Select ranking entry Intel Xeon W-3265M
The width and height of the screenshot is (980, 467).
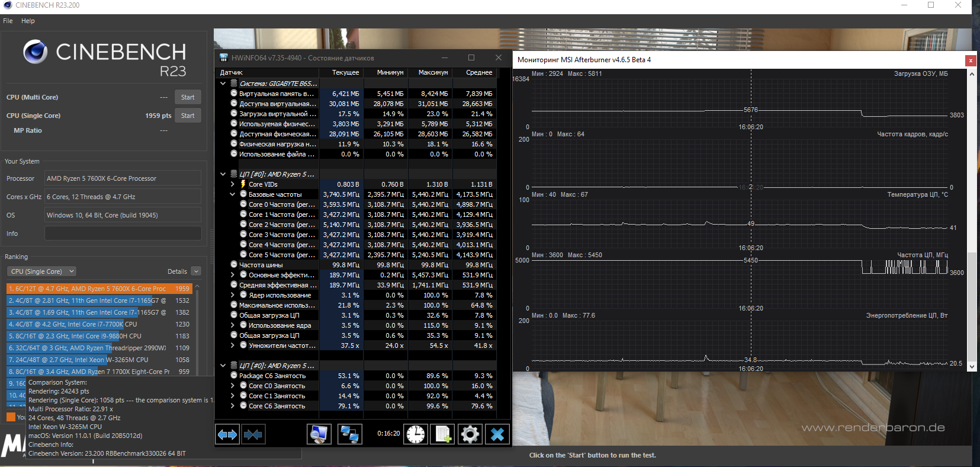(99, 360)
